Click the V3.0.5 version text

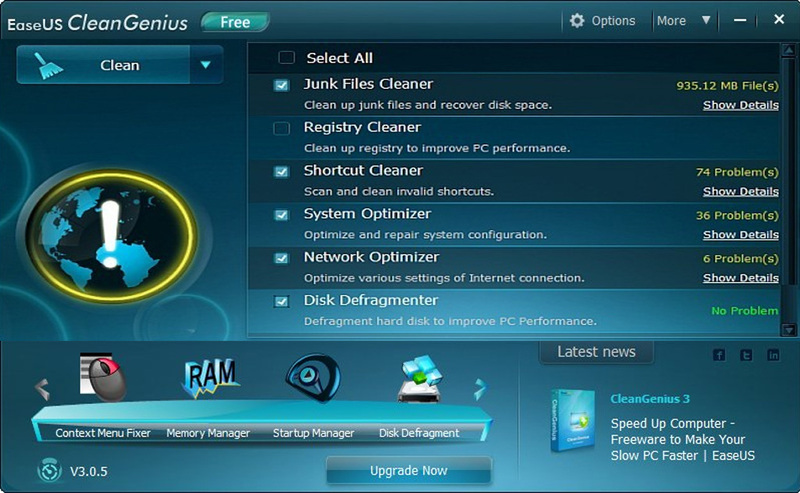pyautogui.click(x=88, y=472)
